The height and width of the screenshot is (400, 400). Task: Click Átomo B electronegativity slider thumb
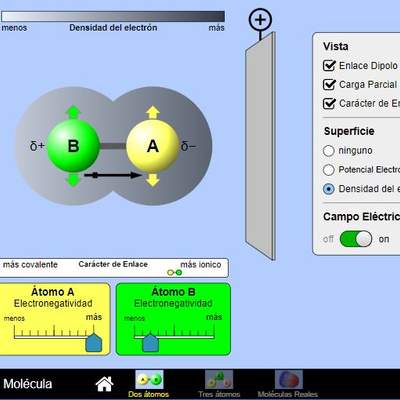[x=150, y=343]
